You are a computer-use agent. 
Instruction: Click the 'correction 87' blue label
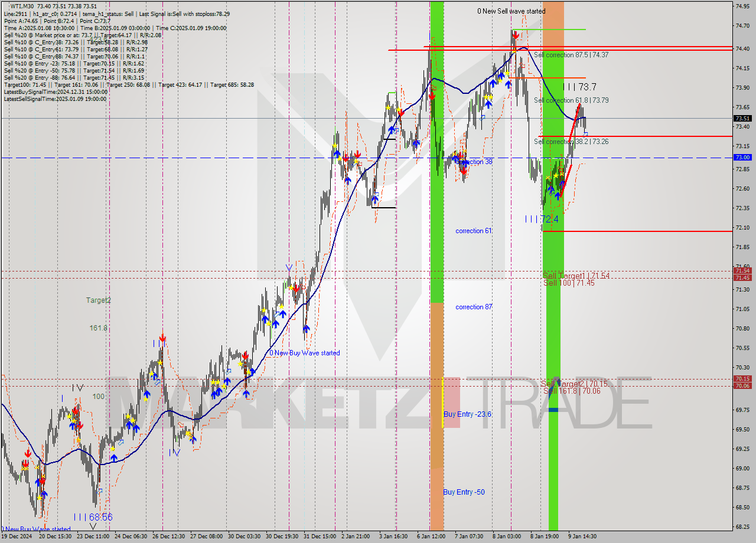(x=474, y=307)
